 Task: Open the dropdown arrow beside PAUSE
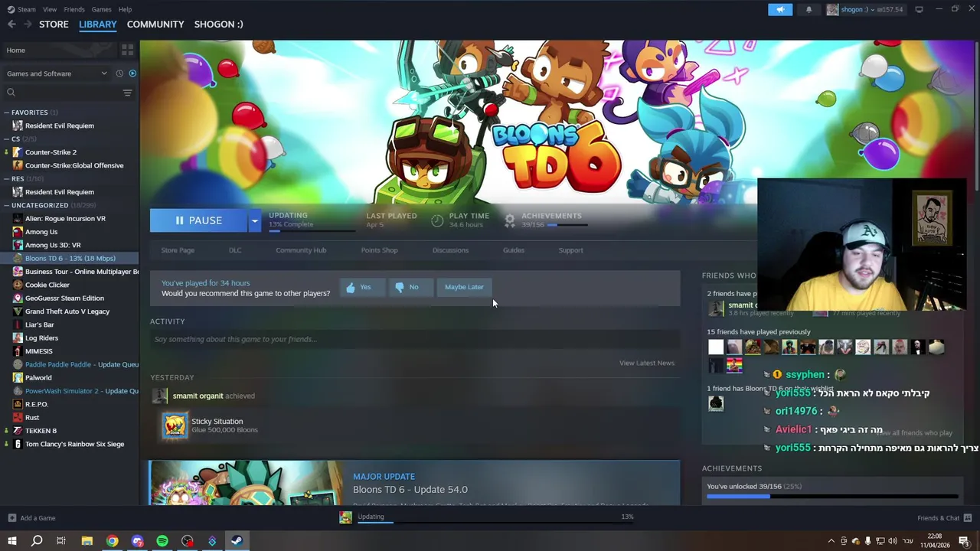[x=254, y=220]
